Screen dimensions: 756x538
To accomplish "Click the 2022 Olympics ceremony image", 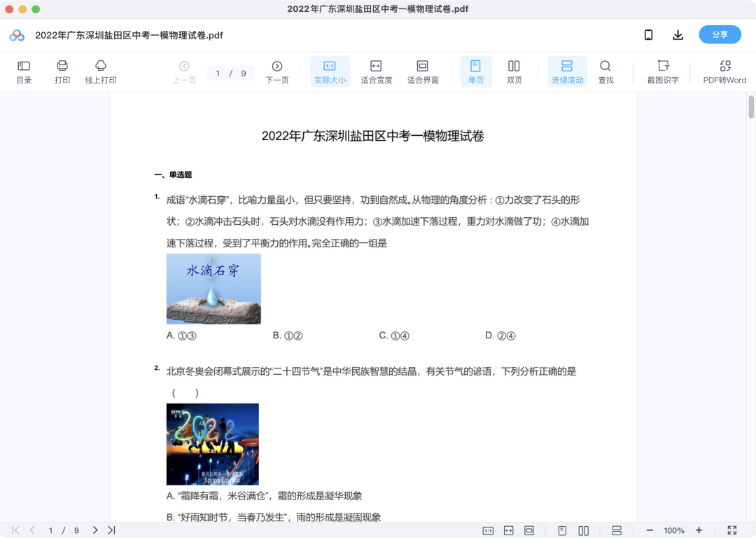I will pos(213,444).
